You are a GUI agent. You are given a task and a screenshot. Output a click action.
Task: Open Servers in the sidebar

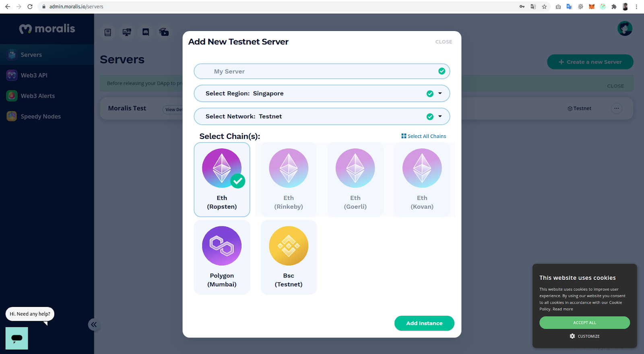[47, 55]
